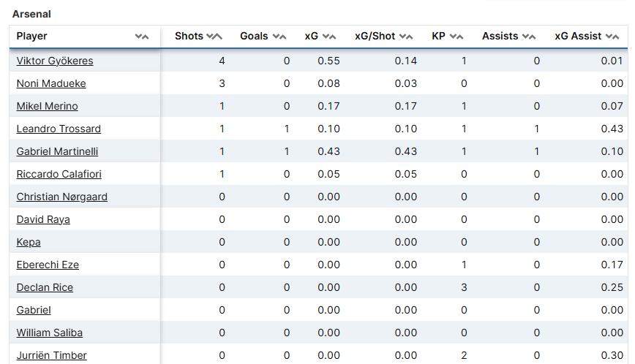Open the Kepa player link
Viewport: 635px width, 364px height.
[x=29, y=242]
